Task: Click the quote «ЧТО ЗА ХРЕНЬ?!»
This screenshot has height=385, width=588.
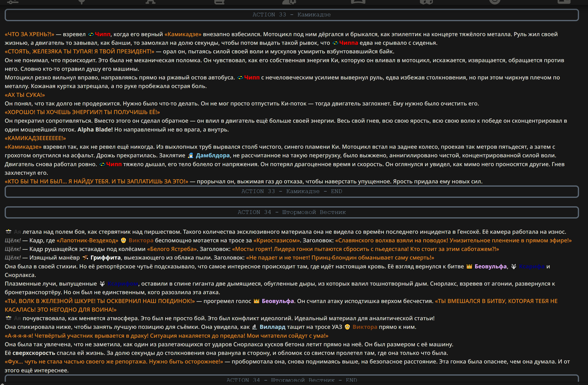Action: (29, 34)
